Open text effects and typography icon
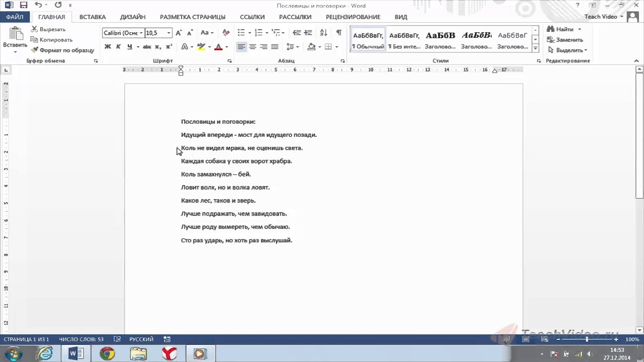The width and height of the screenshot is (644, 362). [185, 47]
